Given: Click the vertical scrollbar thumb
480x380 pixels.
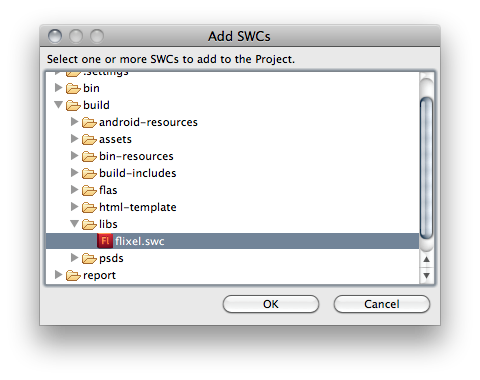Looking at the screenshot, I should click(x=426, y=168).
